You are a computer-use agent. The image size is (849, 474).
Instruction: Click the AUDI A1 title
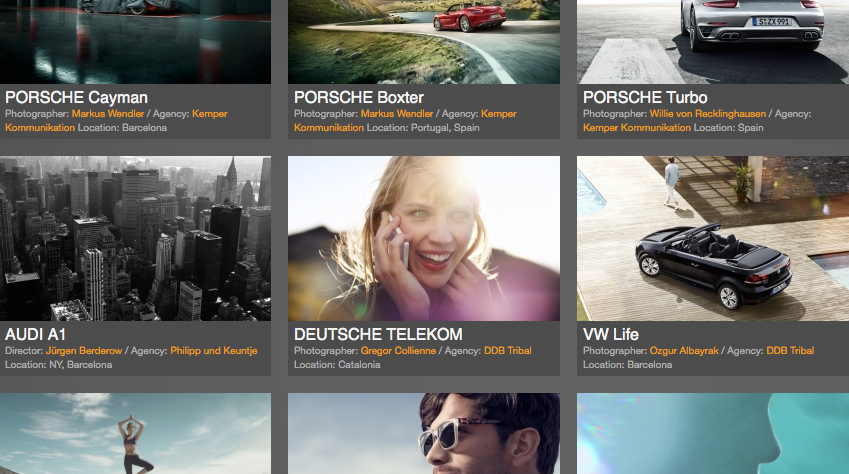(x=35, y=334)
